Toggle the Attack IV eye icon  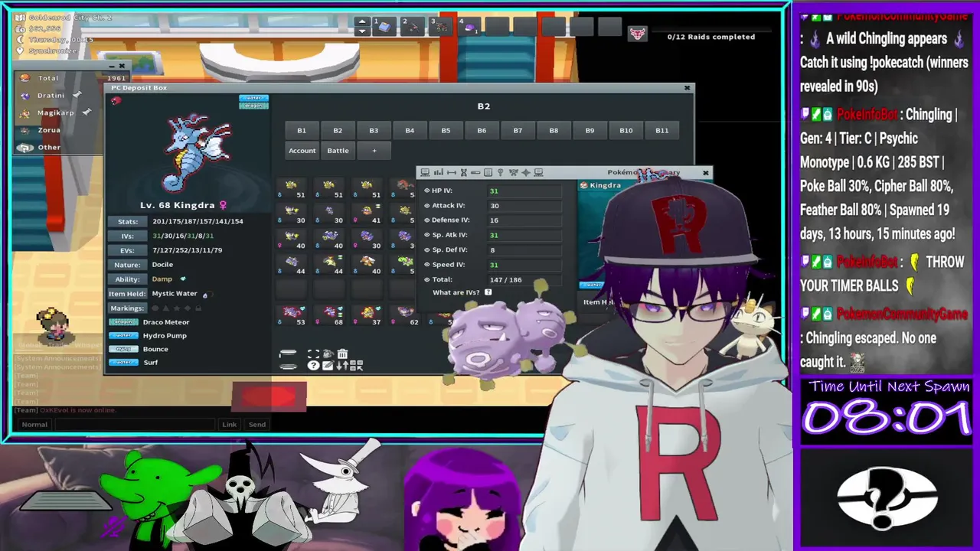[427, 205]
